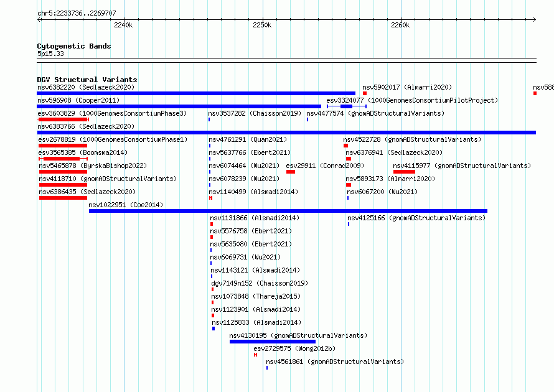Click the nsv4761291 (Quan2021) label
The image size is (554, 392).
point(248,139)
